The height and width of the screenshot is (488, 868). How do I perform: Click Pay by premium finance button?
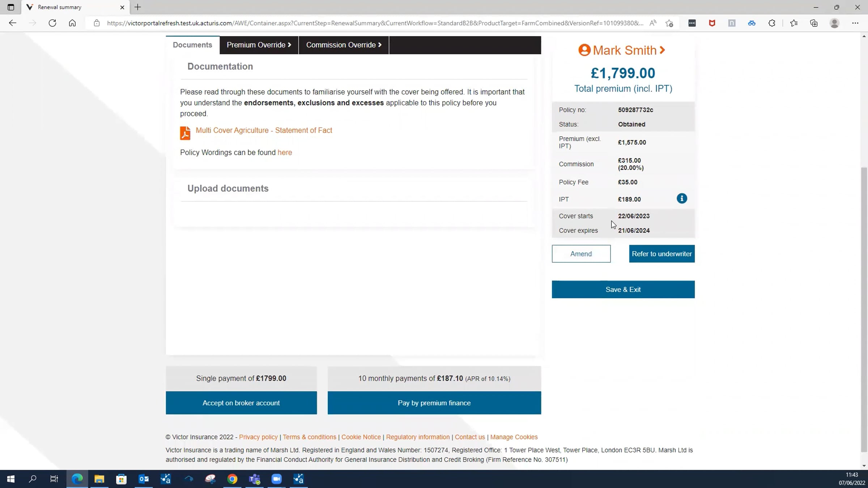pyautogui.click(x=434, y=403)
